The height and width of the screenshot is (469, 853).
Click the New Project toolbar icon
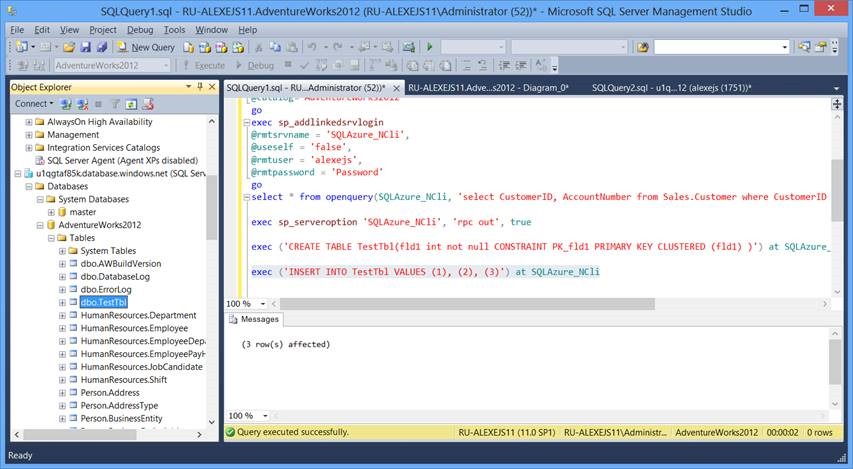(21, 47)
